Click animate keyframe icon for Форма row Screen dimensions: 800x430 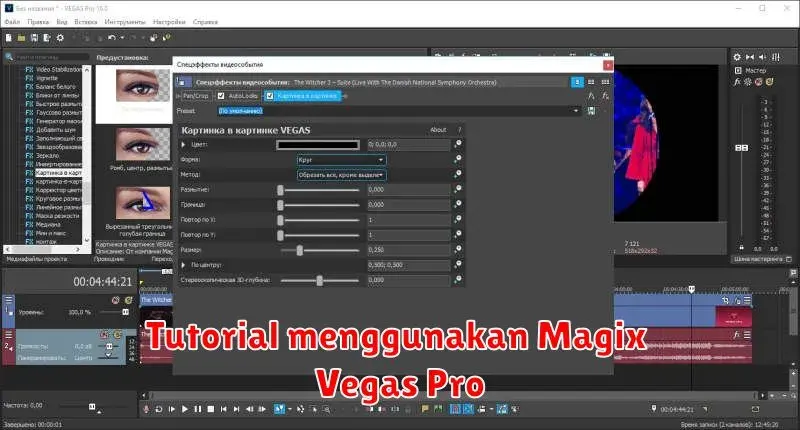tap(458, 159)
